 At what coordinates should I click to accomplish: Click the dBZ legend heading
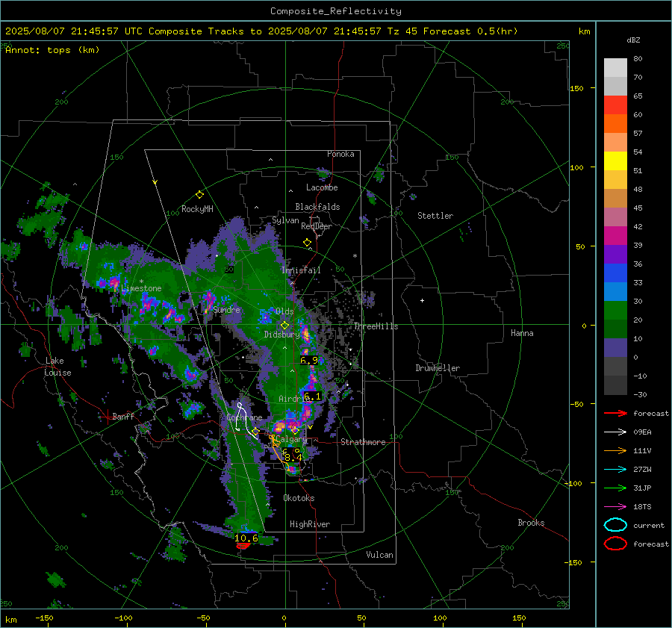633,40
